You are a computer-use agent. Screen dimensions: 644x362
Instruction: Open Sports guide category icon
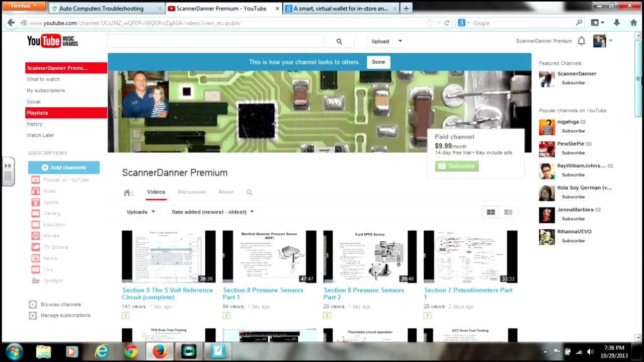pos(35,202)
